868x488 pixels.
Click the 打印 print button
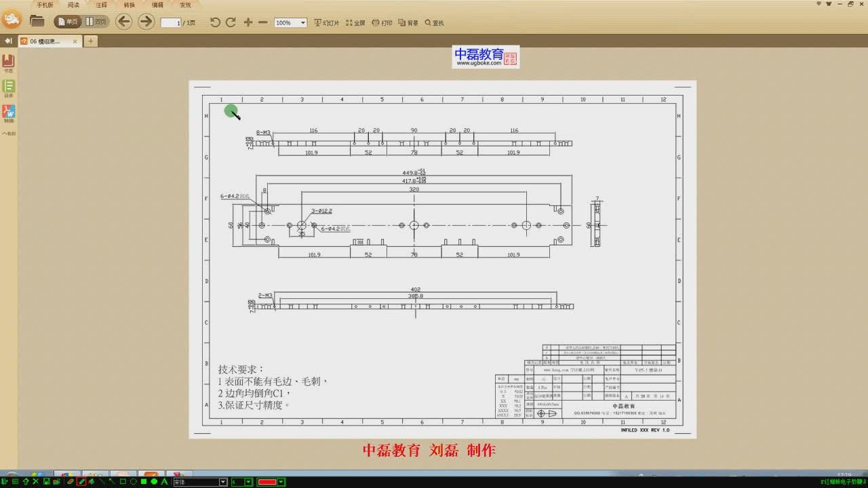click(382, 22)
